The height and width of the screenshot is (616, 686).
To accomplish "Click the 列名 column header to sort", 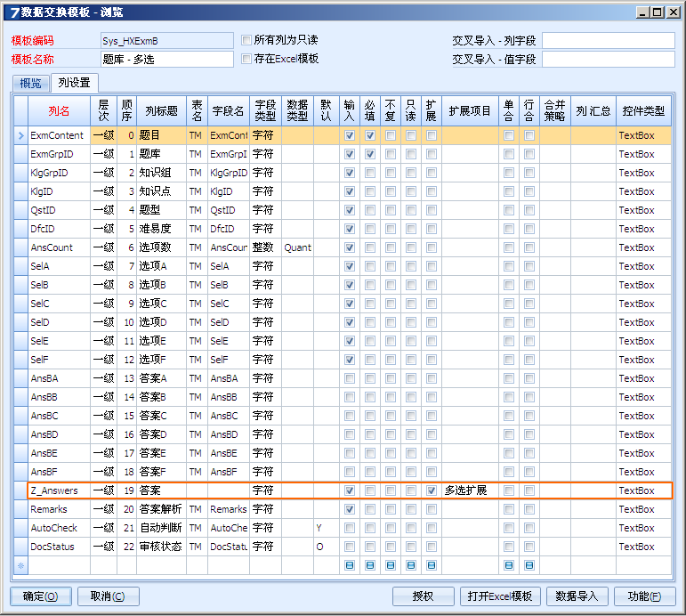I will pyautogui.click(x=59, y=111).
